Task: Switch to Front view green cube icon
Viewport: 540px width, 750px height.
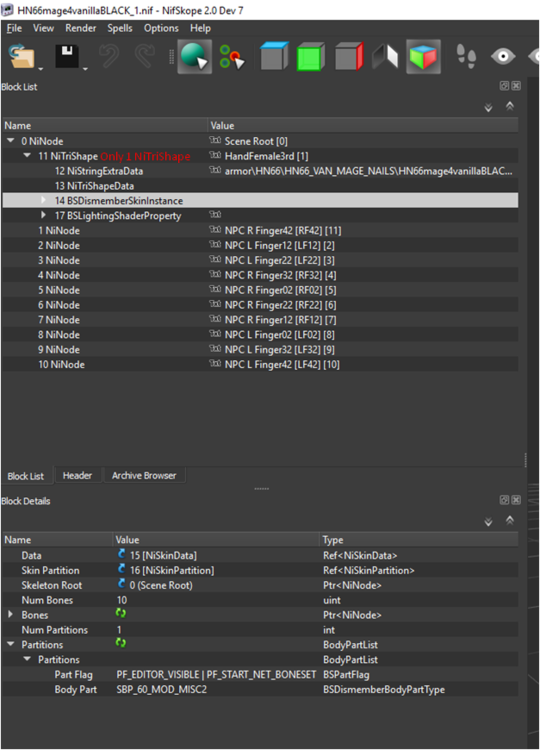Action: [311, 56]
